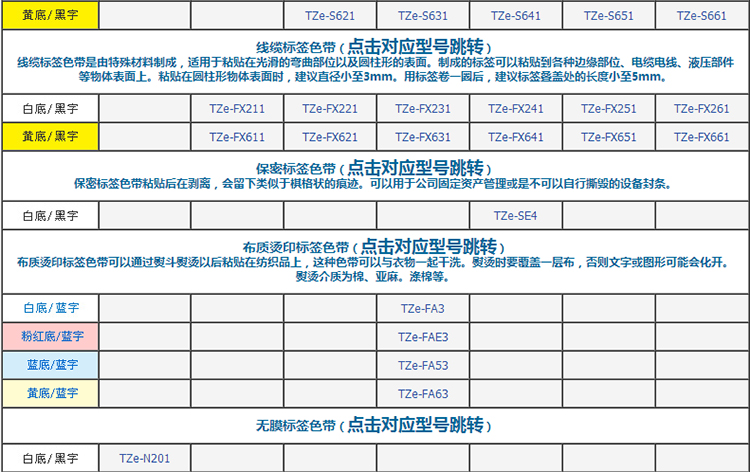Open the TZe-N201 non-laminated tape link
Image resolution: width=750 pixels, height=472 pixels.
(144, 458)
